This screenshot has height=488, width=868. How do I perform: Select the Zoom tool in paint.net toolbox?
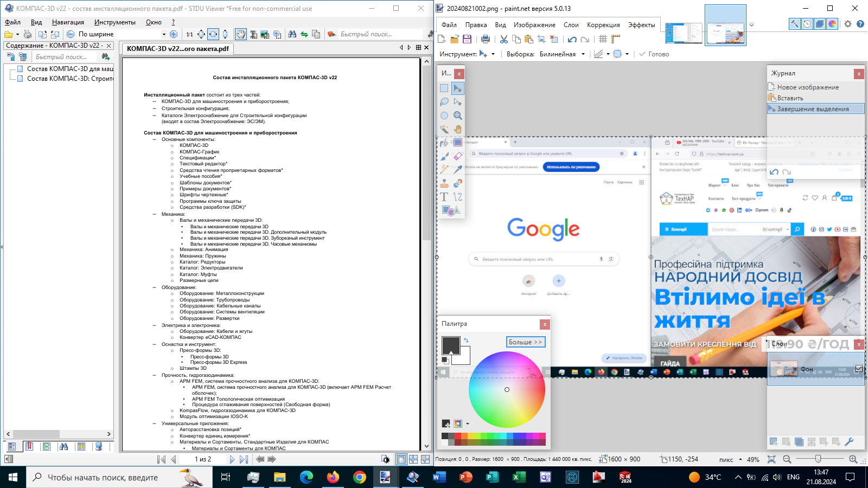(x=458, y=115)
